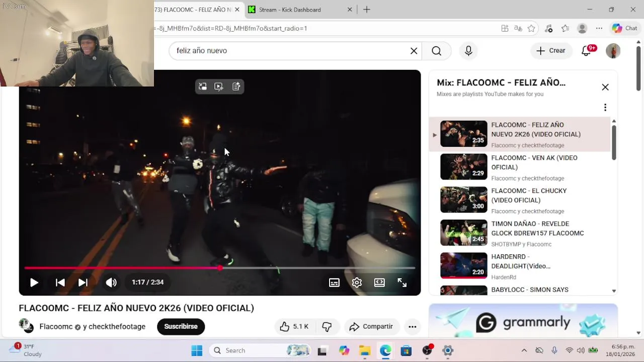This screenshot has height=362, width=644.
Task: Open the YouTube account avatar menu
Action: point(613,51)
